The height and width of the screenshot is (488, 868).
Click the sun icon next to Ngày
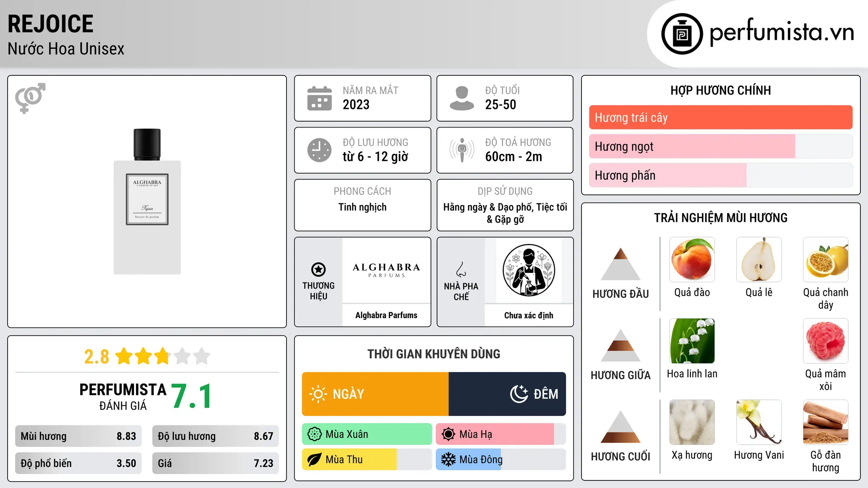click(318, 394)
